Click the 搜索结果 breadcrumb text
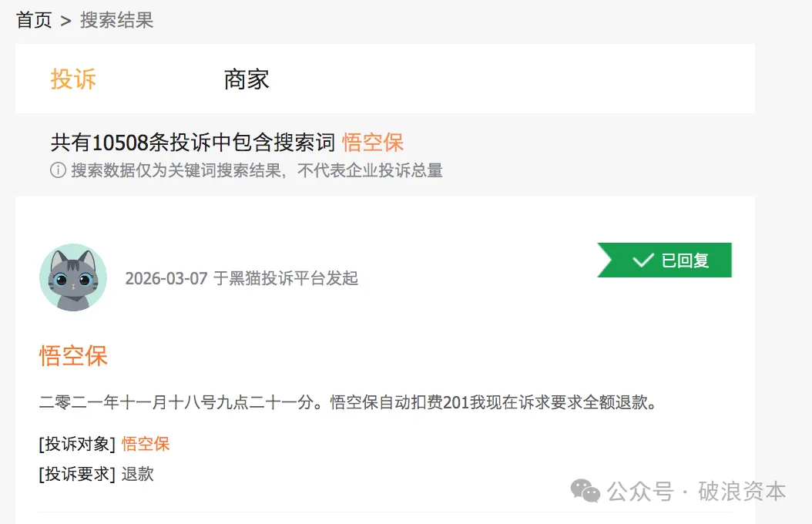This screenshot has height=524, width=812. click(x=117, y=20)
